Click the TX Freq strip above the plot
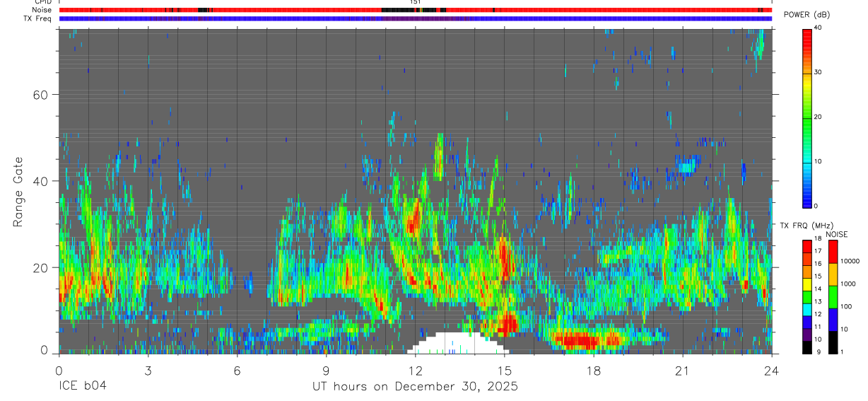868x401 pixels. pos(416,18)
